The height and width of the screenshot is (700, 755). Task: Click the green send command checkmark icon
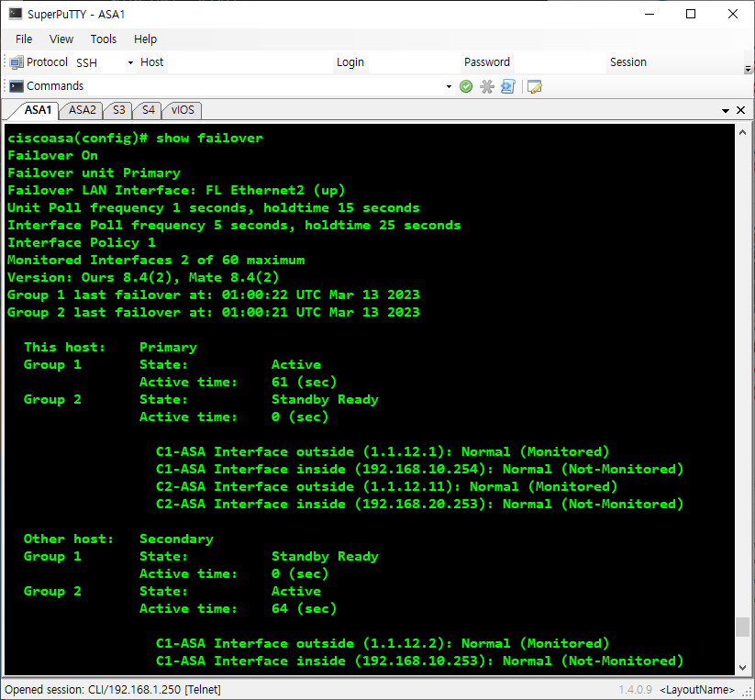466,86
